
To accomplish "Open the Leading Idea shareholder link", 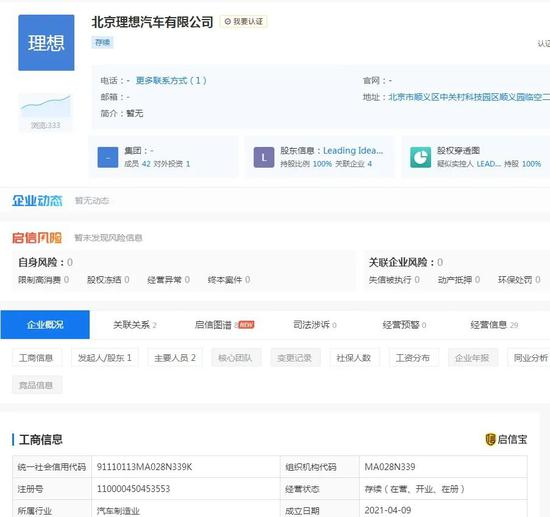I will (x=353, y=150).
